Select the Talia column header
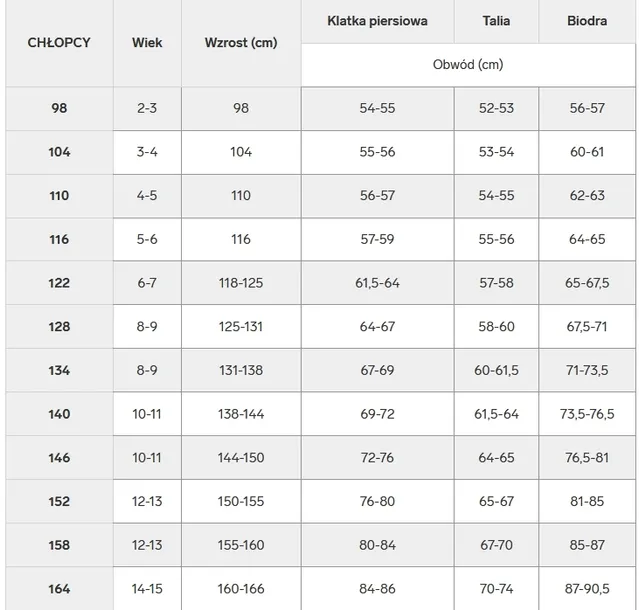Screen dimensions: 639x610 (496, 21)
